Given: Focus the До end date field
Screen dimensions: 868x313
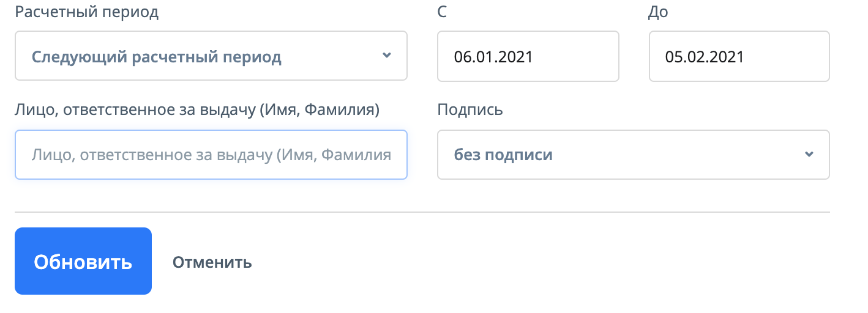Looking at the screenshot, I should pos(739,56).
